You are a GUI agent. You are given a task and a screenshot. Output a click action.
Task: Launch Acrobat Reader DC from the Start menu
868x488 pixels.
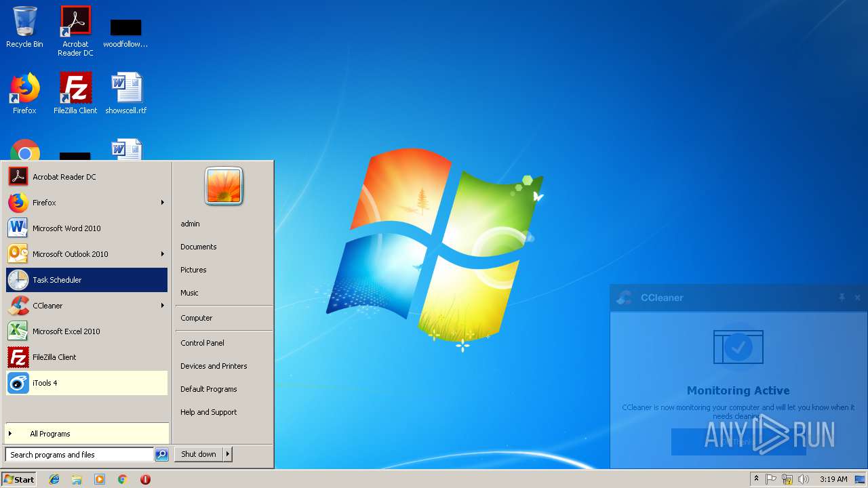[x=87, y=177]
